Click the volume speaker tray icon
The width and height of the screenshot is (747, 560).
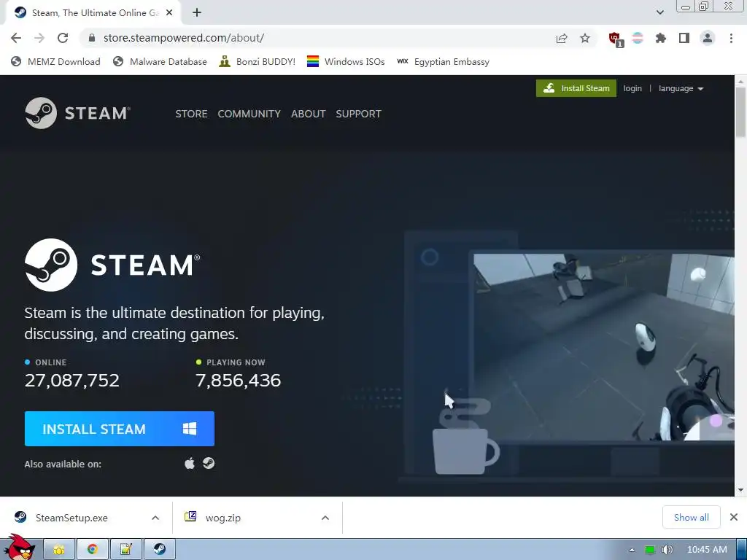point(667,550)
